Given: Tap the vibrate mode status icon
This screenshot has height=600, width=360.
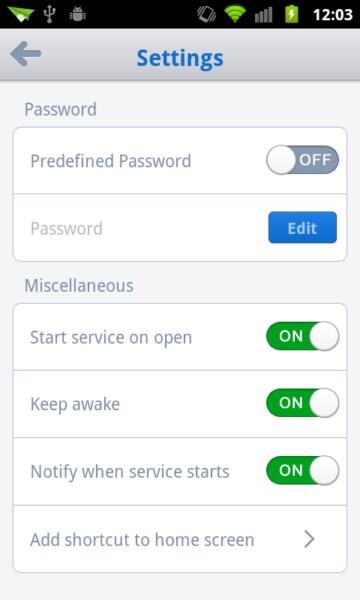Looking at the screenshot, I should tap(207, 14).
